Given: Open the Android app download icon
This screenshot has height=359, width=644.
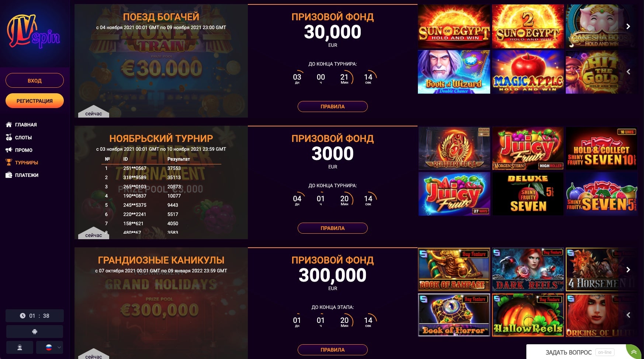Looking at the screenshot, I should [x=35, y=331].
